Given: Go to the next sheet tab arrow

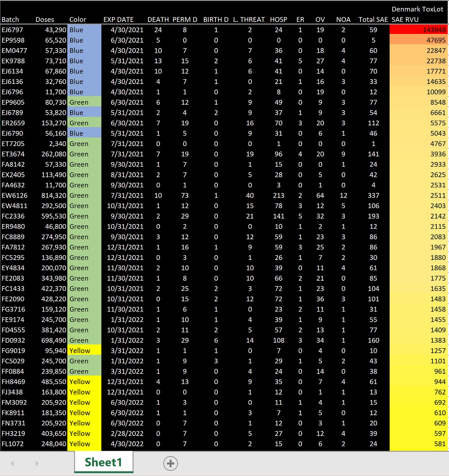Looking at the screenshot, I should point(37,463).
